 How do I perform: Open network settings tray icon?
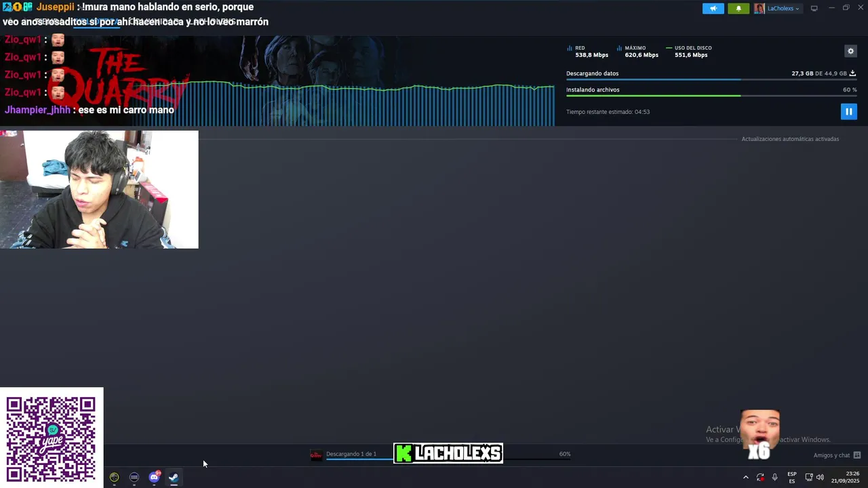[808, 477]
